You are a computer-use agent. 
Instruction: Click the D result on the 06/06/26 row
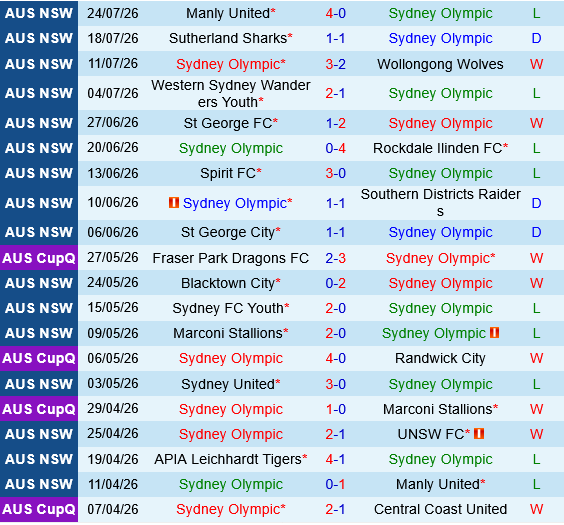536,232
